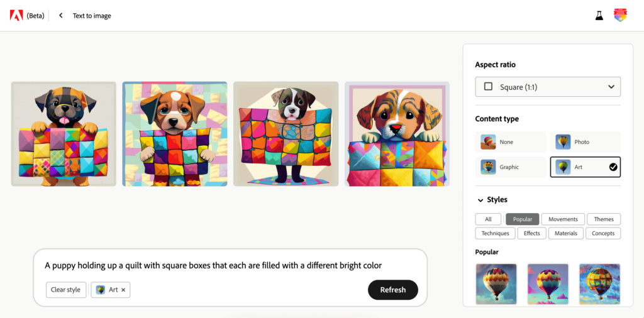The image size is (644, 318).
Task: Collapse the Styles section chevron
Action: 480,200
